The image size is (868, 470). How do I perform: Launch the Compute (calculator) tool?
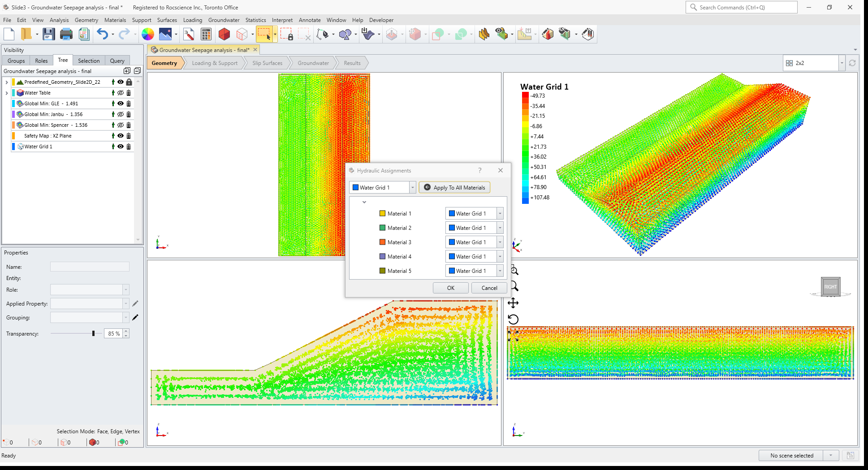(206, 34)
